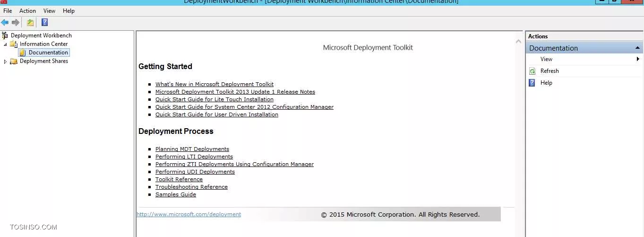Click Refresh in the Actions pane

550,71
